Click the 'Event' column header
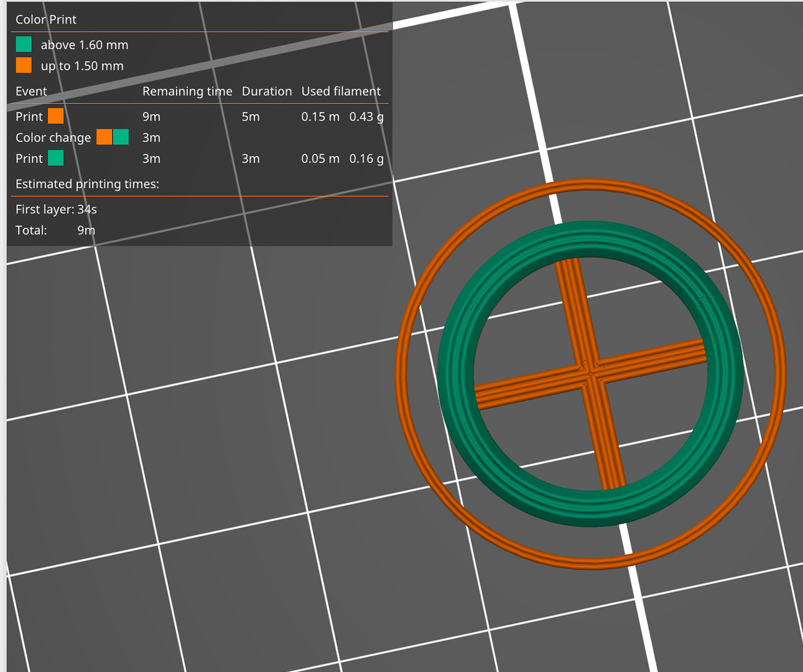803x672 pixels. pyautogui.click(x=31, y=91)
